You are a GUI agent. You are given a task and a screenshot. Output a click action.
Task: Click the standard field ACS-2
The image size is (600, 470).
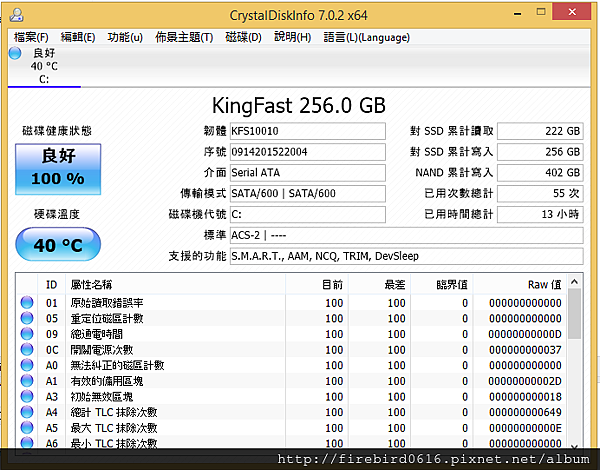(407, 235)
